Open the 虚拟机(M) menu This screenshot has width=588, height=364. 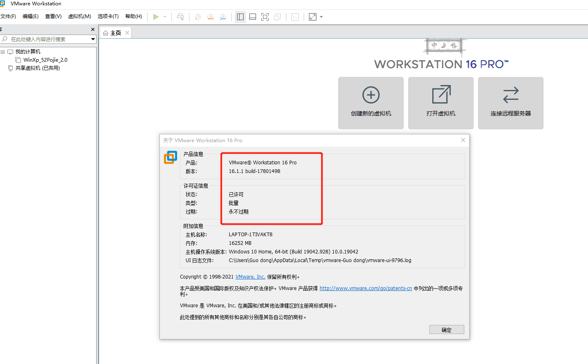80,16
